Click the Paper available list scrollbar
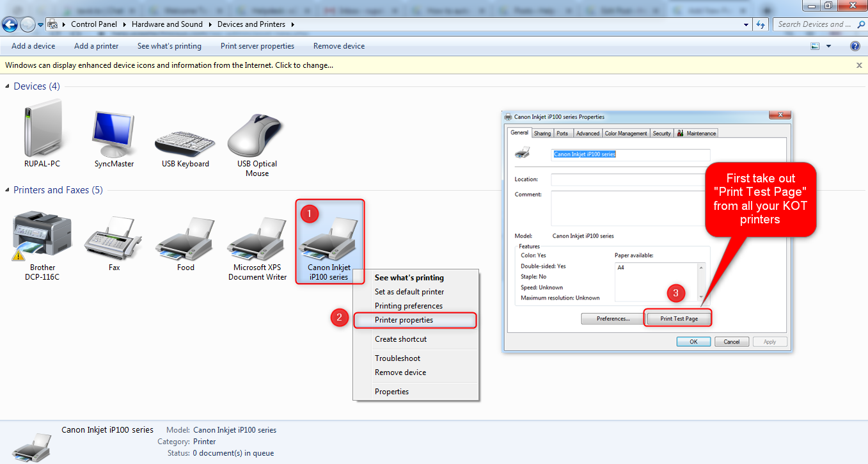868x464 pixels. click(701, 282)
